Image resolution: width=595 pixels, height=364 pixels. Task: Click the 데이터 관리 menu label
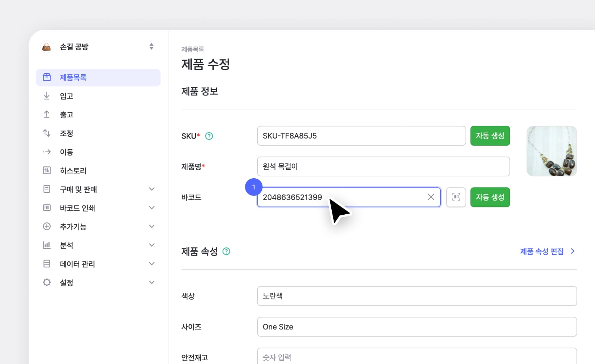[77, 264]
